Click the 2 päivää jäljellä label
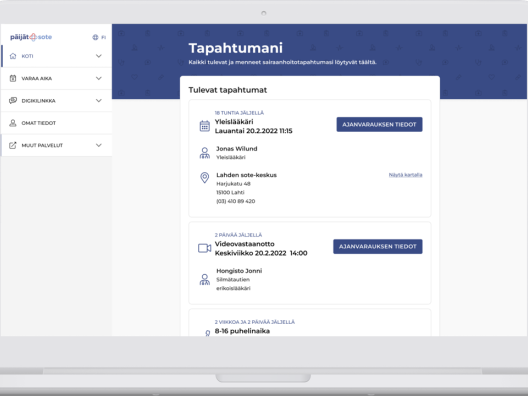This screenshot has width=528, height=396. coord(238,235)
